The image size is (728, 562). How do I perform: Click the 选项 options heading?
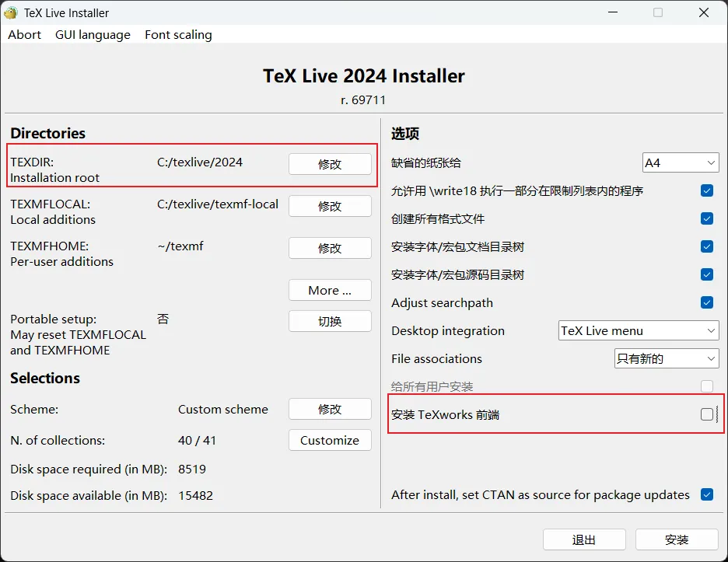coord(405,134)
